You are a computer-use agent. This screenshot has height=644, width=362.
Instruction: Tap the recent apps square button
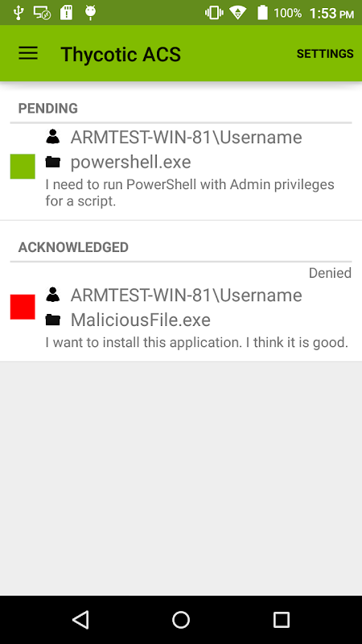tap(281, 619)
